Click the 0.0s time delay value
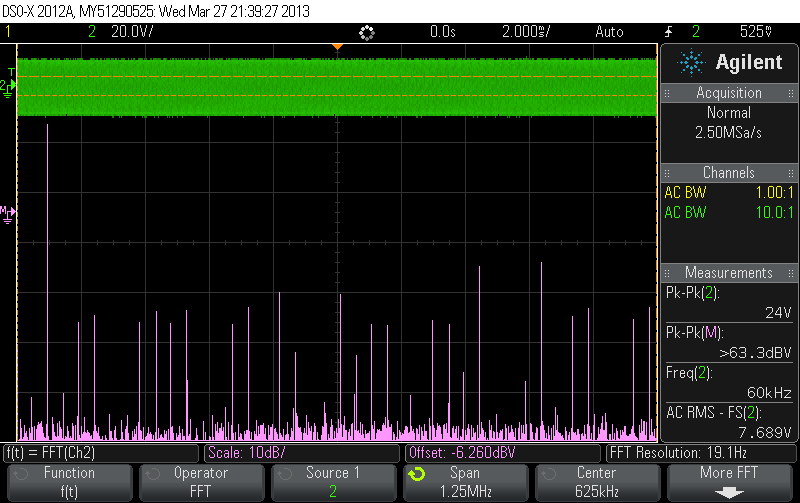This screenshot has height=503, width=800. tap(442, 32)
